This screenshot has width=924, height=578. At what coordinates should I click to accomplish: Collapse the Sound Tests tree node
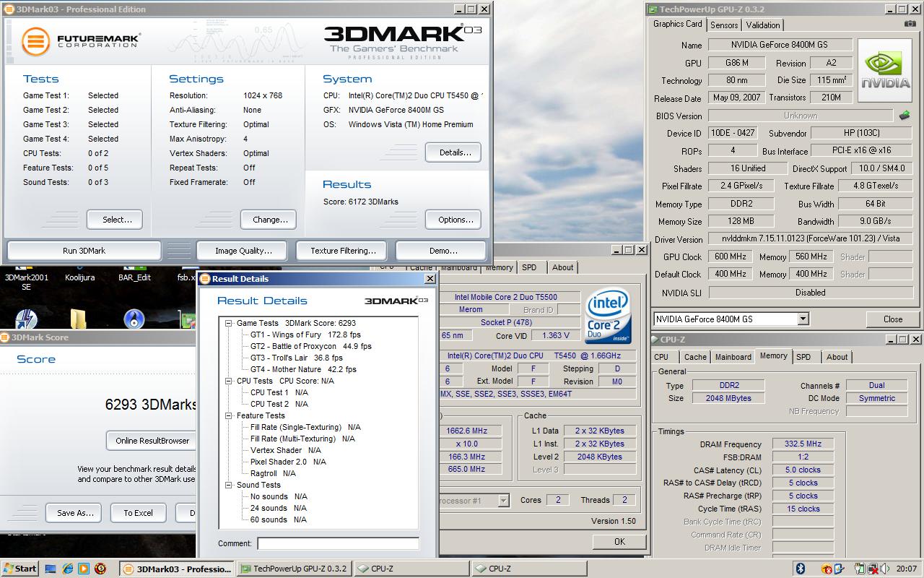click(229, 485)
